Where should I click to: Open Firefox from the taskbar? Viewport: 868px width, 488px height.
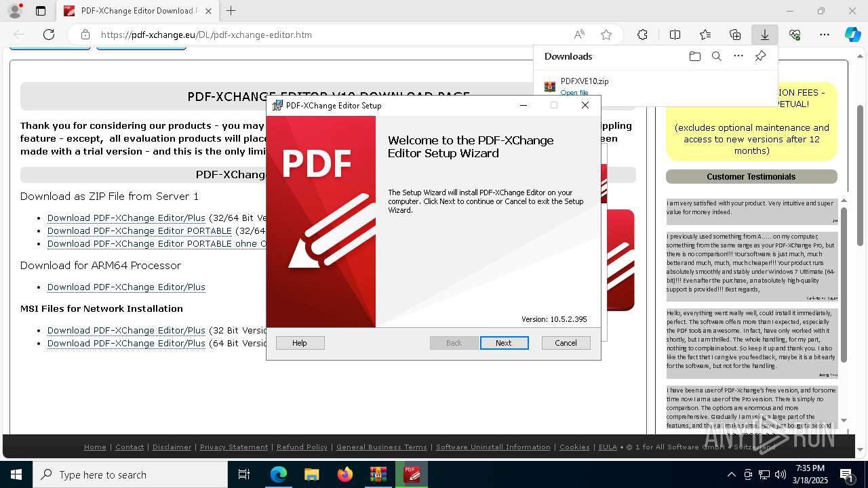tap(344, 474)
